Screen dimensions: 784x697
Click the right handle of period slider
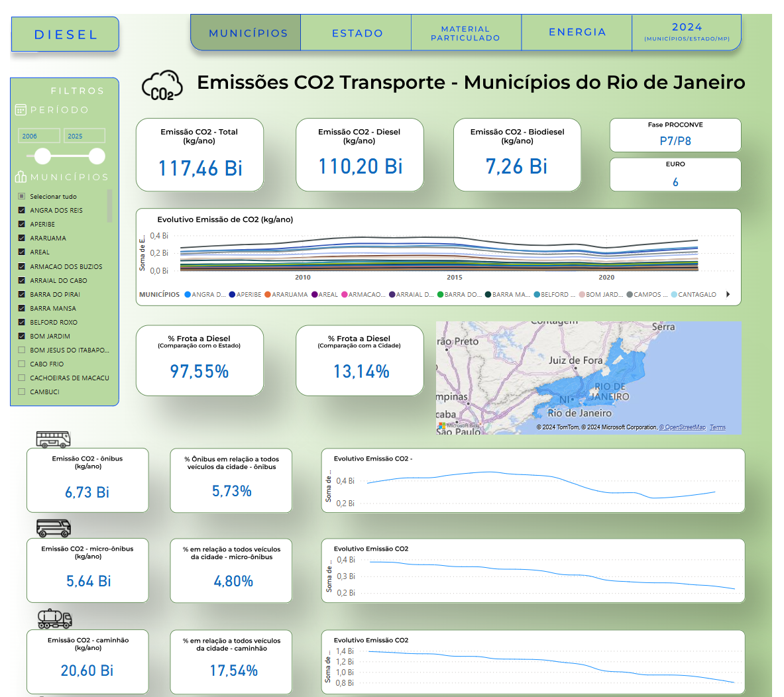tap(97, 156)
